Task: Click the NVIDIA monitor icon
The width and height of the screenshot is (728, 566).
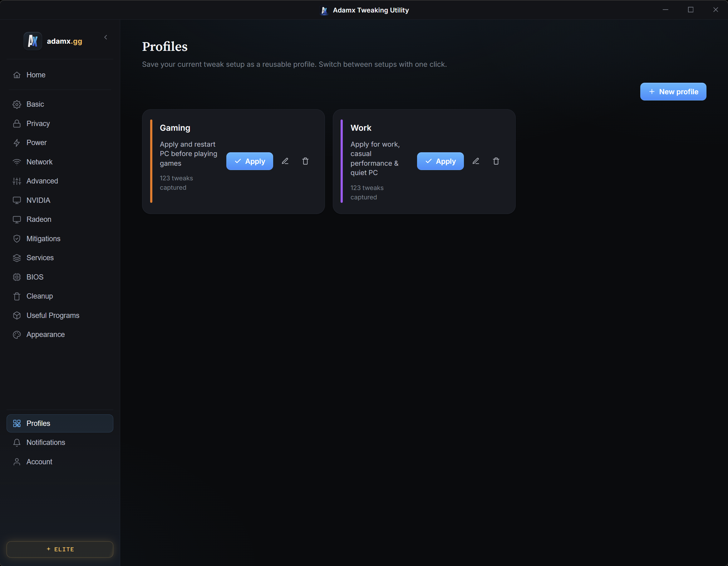Action: coord(17,200)
